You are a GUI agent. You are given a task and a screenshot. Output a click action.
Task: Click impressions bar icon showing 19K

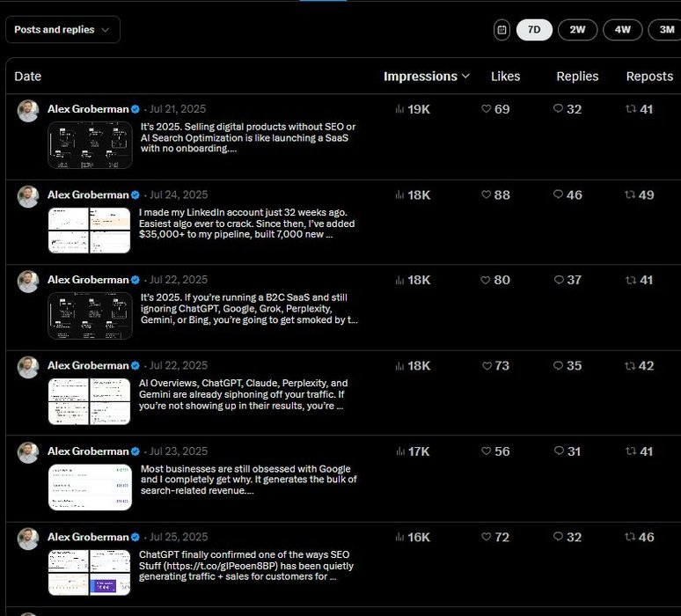tap(399, 110)
